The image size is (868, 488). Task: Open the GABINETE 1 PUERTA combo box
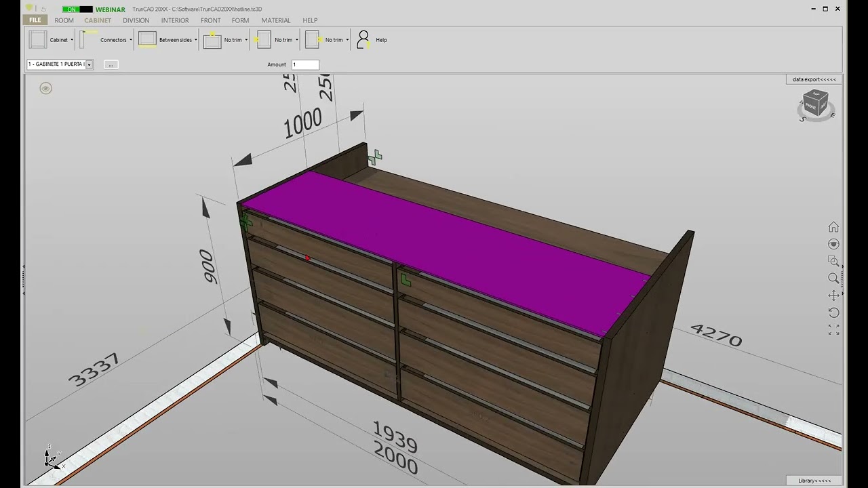coord(60,64)
